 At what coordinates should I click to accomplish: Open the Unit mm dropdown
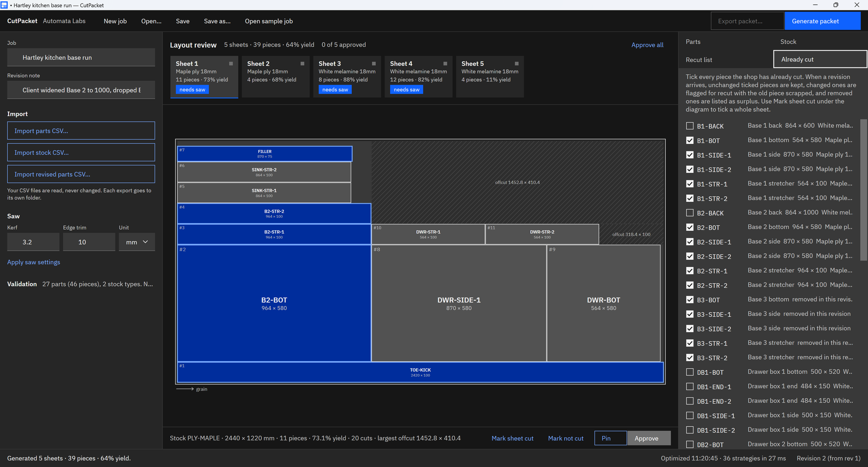pyautogui.click(x=137, y=242)
